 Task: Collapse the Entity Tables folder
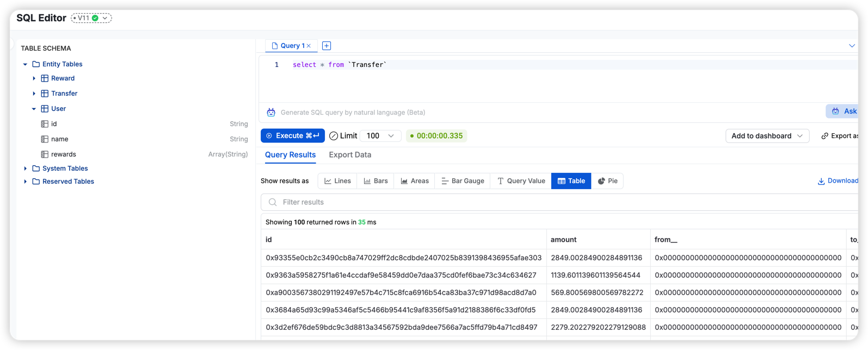pyautogui.click(x=25, y=64)
